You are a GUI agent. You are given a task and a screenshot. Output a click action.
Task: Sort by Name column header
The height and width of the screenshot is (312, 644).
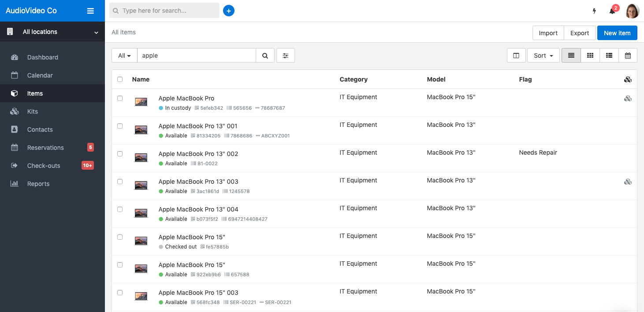tap(141, 79)
